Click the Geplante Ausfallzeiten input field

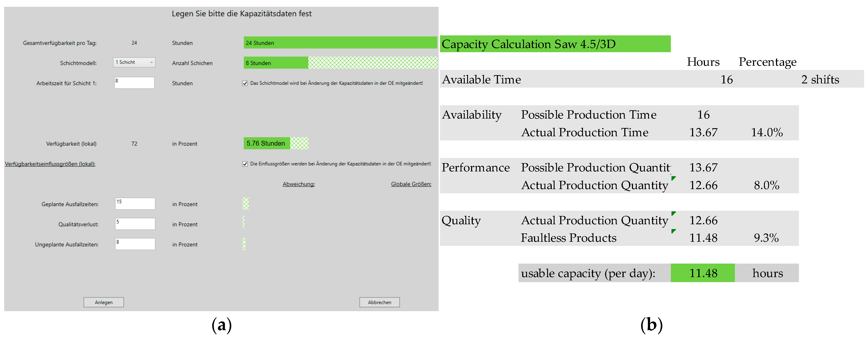point(135,204)
